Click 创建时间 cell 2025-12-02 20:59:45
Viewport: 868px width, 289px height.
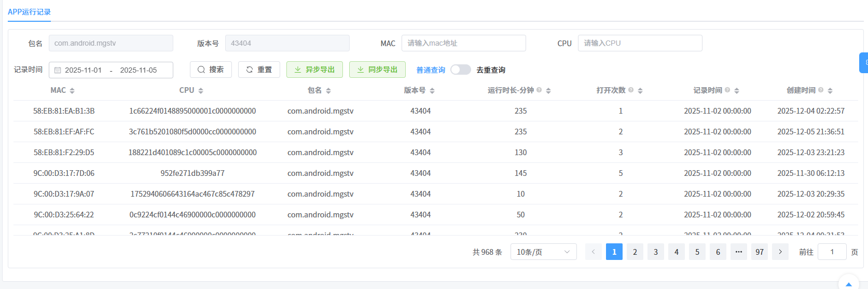click(x=811, y=215)
